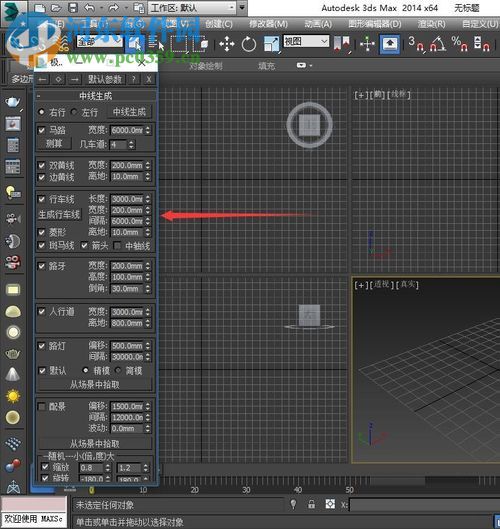
Task: Click the cone primitive icon in left sidebar
Action: click(13, 374)
